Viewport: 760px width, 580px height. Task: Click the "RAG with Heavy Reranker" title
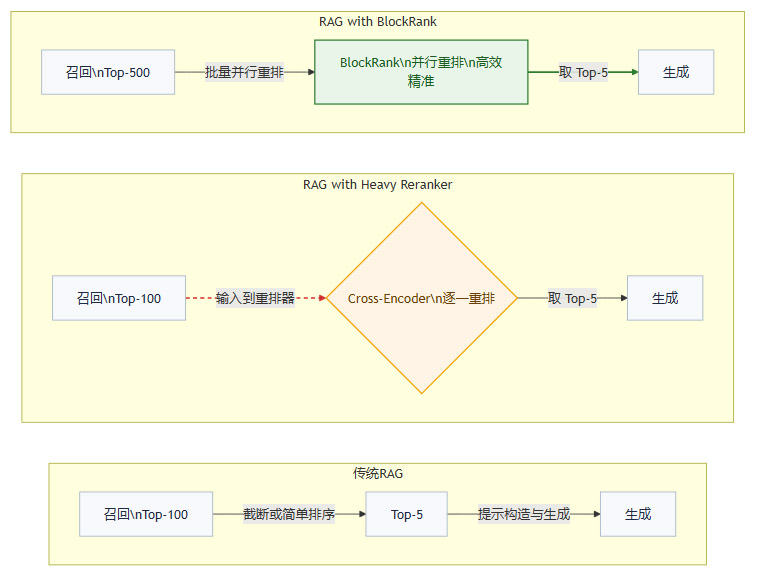pos(377,184)
